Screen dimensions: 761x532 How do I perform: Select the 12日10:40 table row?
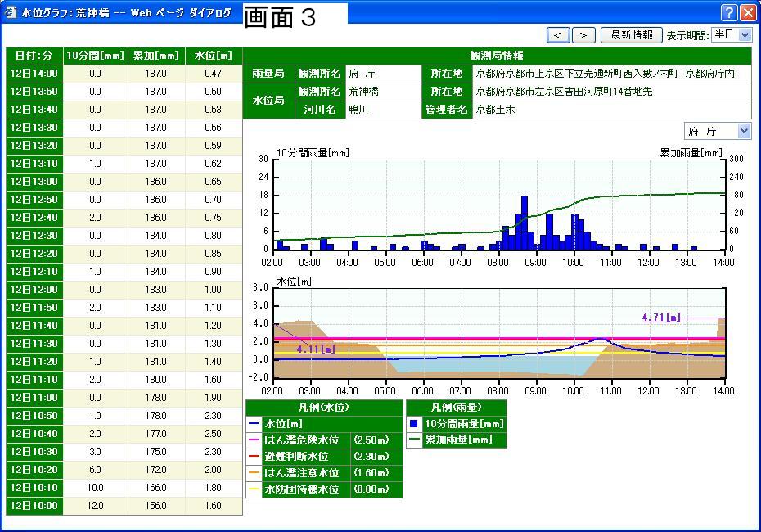34,434
